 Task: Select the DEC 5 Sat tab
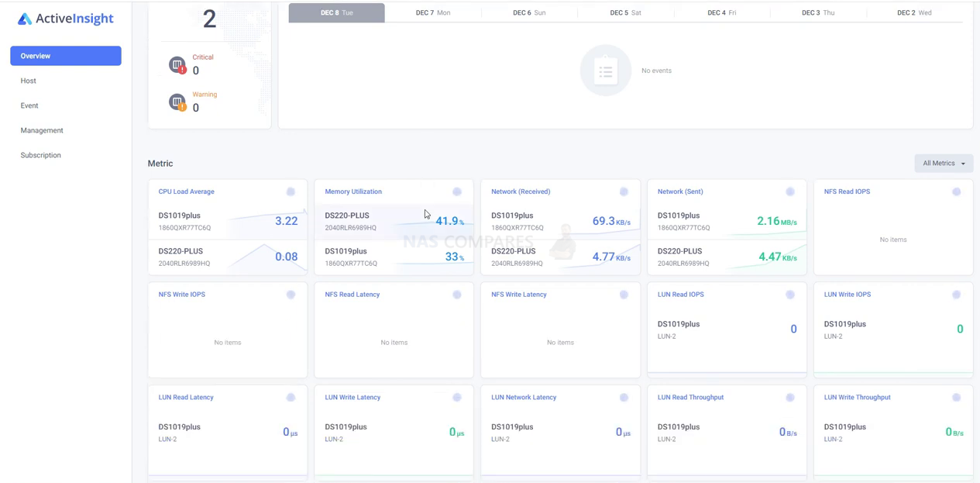(626, 12)
